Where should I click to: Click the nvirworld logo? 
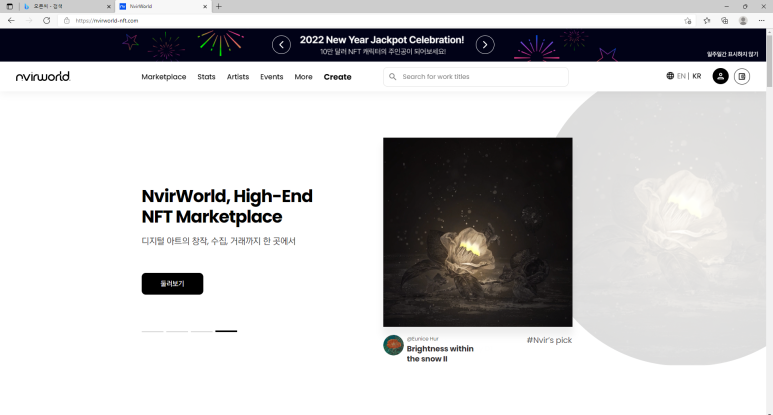click(x=43, y=76)
